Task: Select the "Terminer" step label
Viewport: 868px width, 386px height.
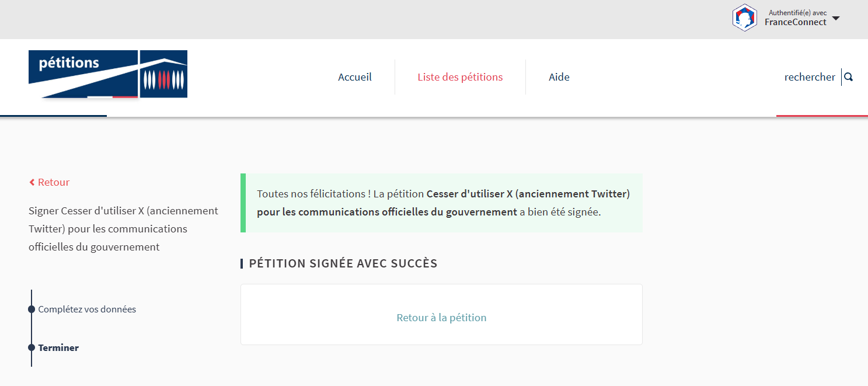Action: [58, 347]
